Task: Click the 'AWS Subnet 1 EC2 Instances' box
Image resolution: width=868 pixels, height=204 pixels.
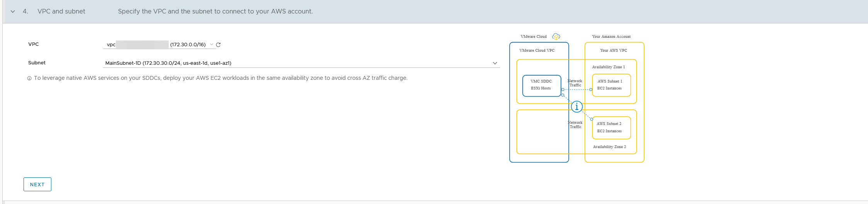Action: click(x=612, y=85)
